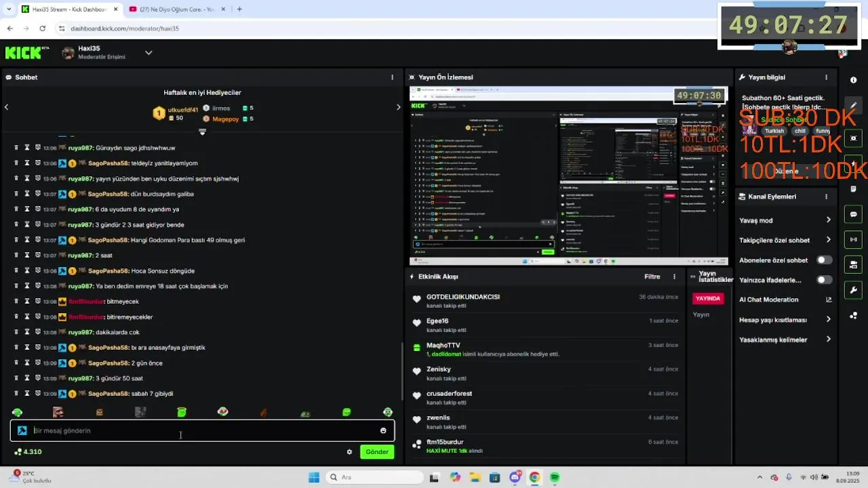Delete "dakikalarda cok" message via trash icon
The height and width of the screenshot is (488, 868).
16,332
